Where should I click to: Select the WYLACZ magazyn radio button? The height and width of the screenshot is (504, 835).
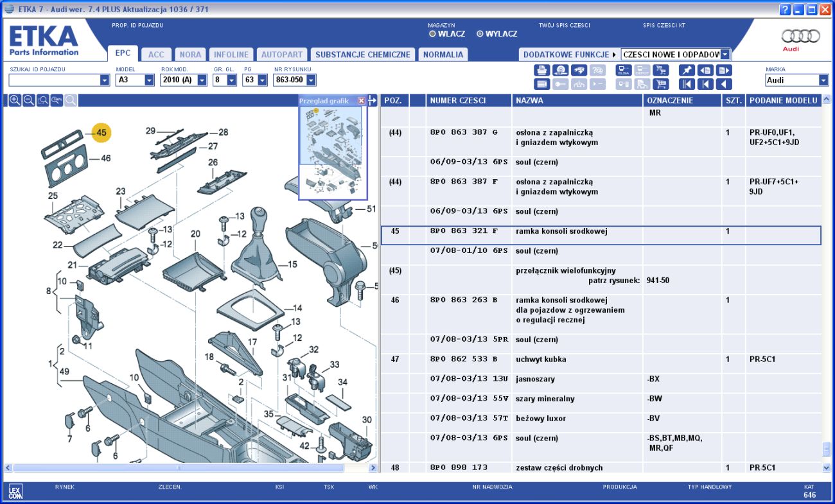point(480,34)
